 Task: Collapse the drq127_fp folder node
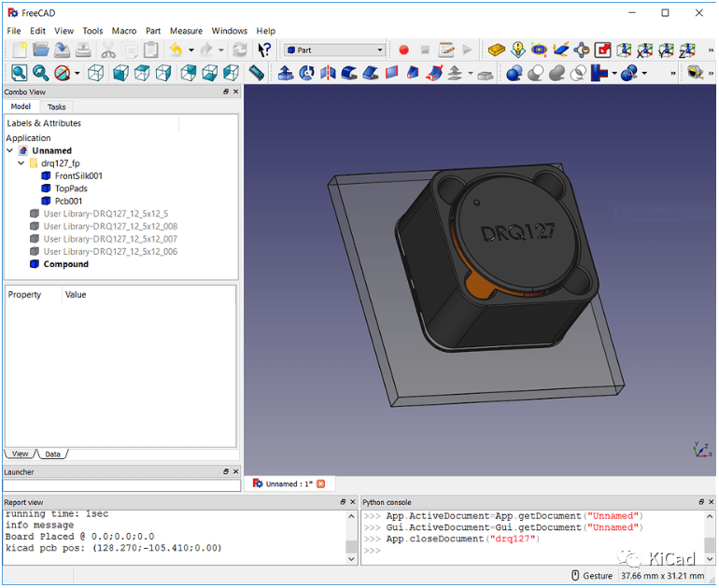tap(21, 163)
